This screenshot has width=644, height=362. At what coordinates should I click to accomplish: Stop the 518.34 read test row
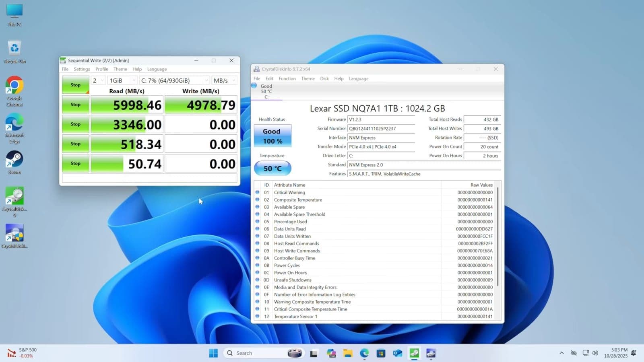pos(75,144)
